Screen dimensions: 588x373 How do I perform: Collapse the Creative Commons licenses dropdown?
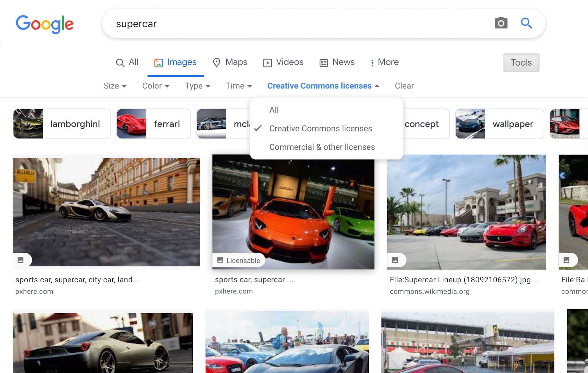323,86
